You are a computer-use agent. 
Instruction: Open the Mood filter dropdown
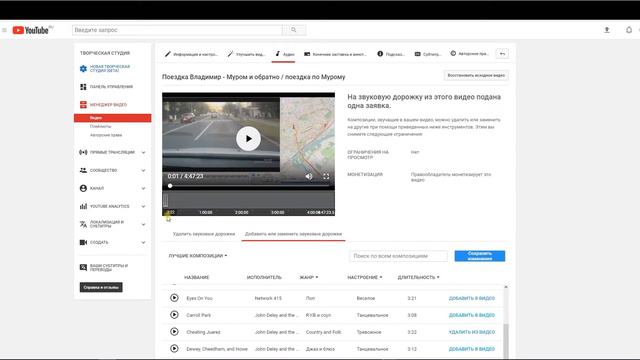coord(365,277)
